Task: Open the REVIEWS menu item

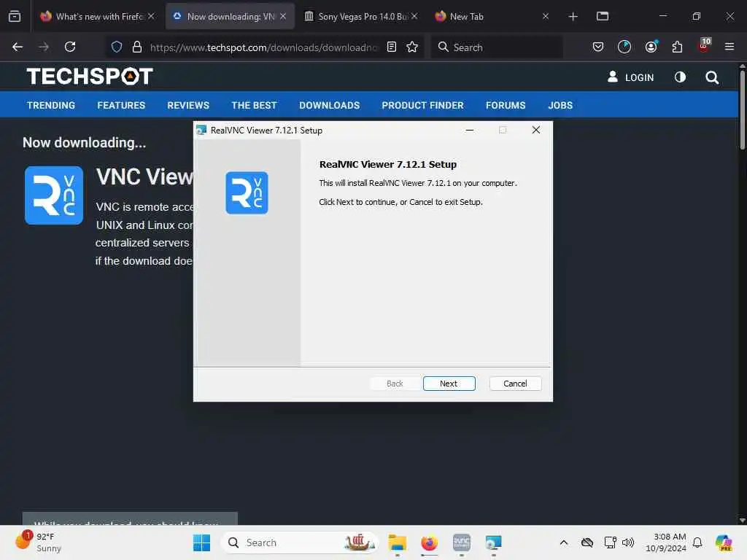Action: pyautogui.click(x=188, y=105)
